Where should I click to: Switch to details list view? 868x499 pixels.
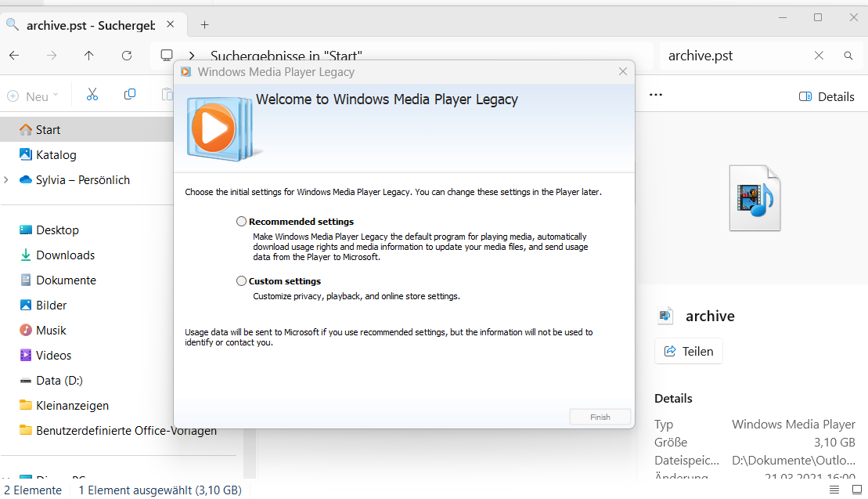834,490
